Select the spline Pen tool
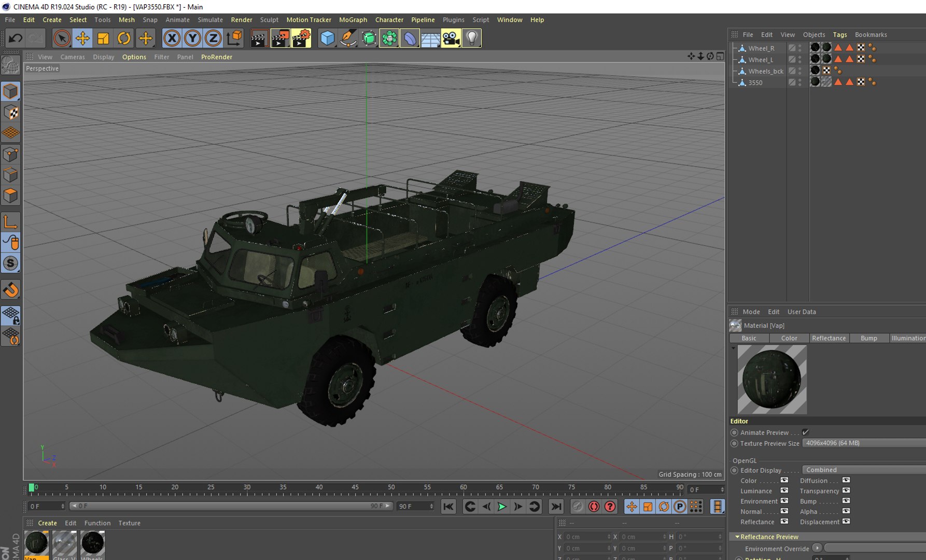Image resolution: width=926 pixels, height=560 pixels. coord(348,38)
